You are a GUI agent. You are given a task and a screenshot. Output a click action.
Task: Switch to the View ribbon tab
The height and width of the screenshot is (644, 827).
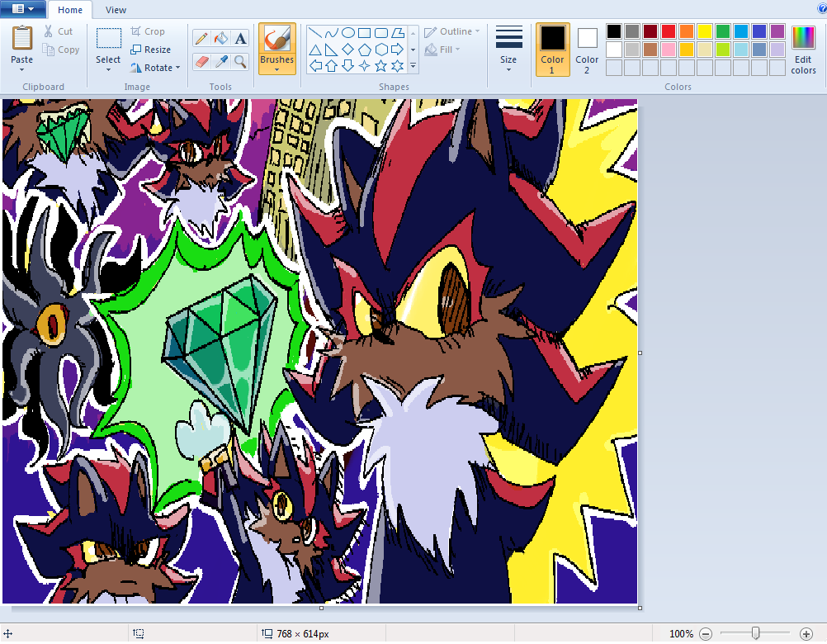point(116,10)
